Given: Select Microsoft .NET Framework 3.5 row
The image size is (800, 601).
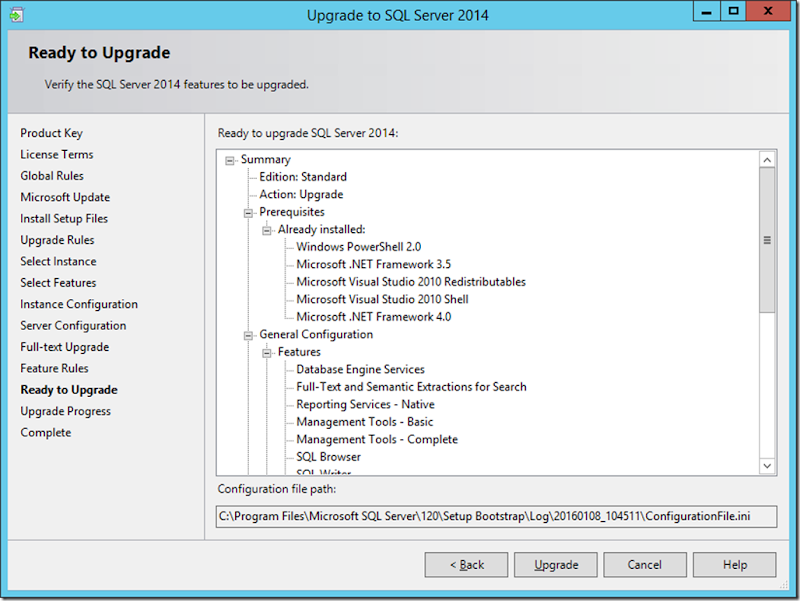Looking at the screenshot, I should [x=373, y=265].
